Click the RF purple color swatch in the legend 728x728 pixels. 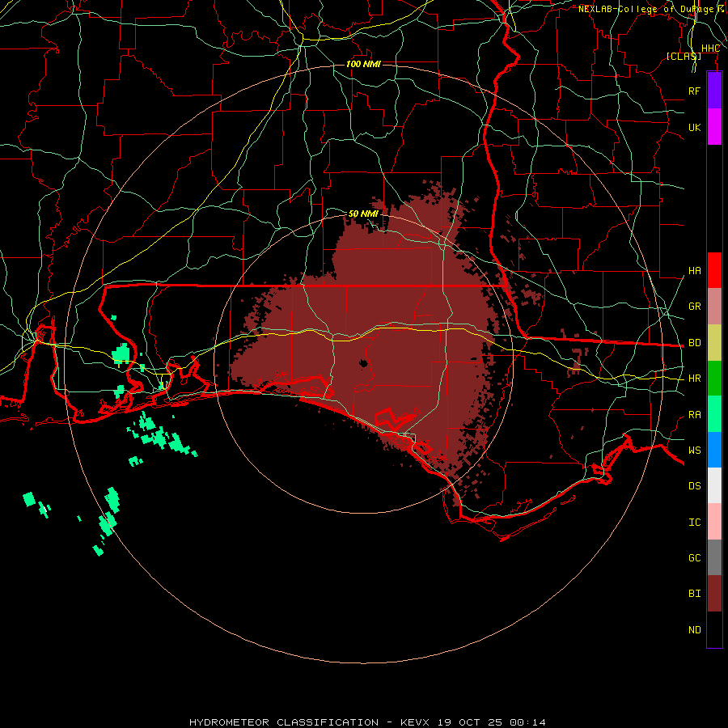[x=714, y=91]
